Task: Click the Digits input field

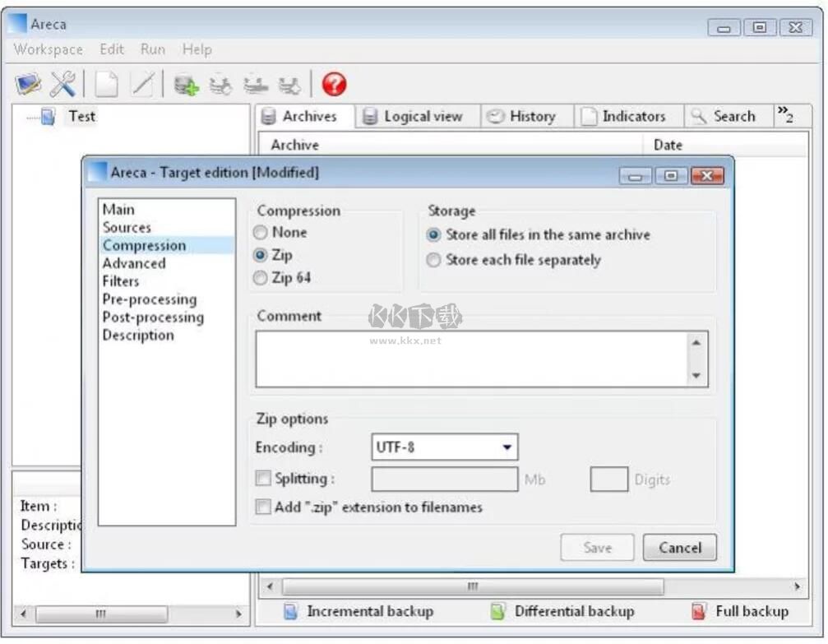Action: (x=608, y=480)
